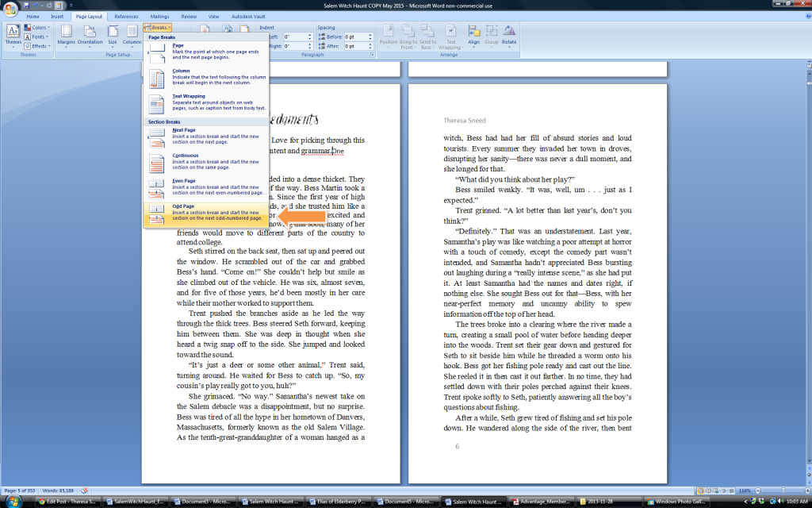
Task: Open the Paragraph dialog launcher
Action: pos(372,54)
